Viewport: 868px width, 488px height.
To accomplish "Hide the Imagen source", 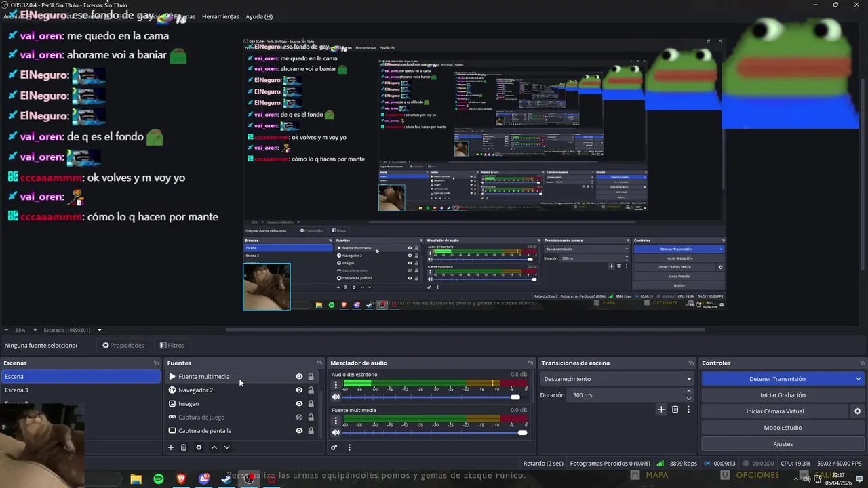I will click(299, 403).
